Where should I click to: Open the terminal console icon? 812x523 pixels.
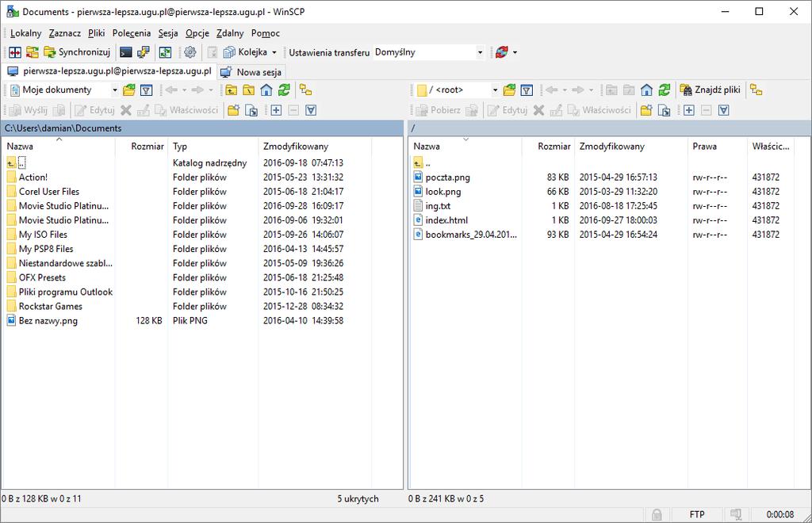[126, 52]
